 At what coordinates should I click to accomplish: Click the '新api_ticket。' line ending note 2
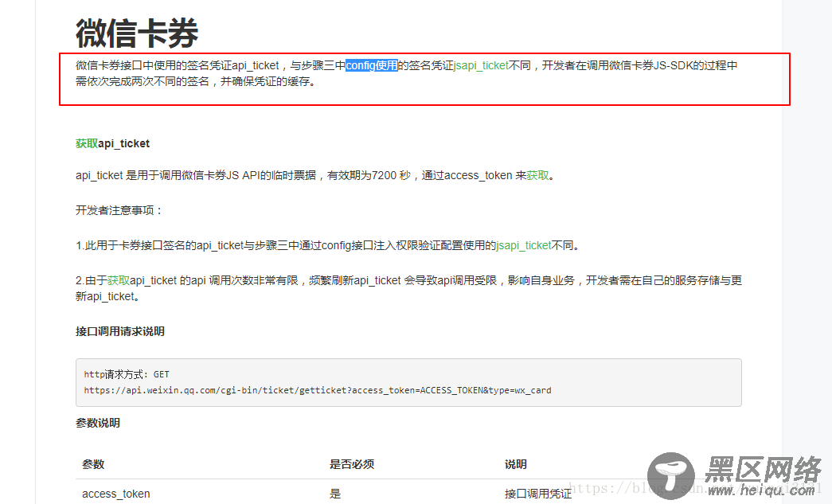[107, 296]
